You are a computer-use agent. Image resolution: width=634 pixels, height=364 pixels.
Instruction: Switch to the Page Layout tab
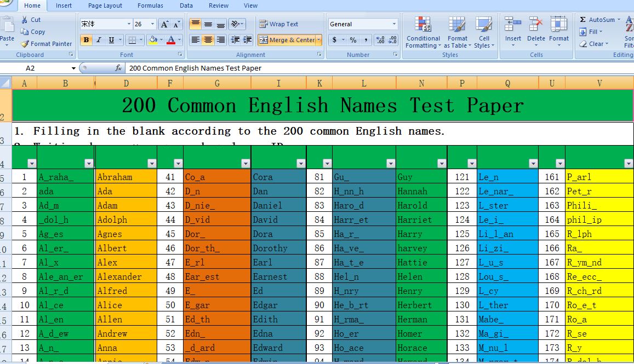pos(105,5)
